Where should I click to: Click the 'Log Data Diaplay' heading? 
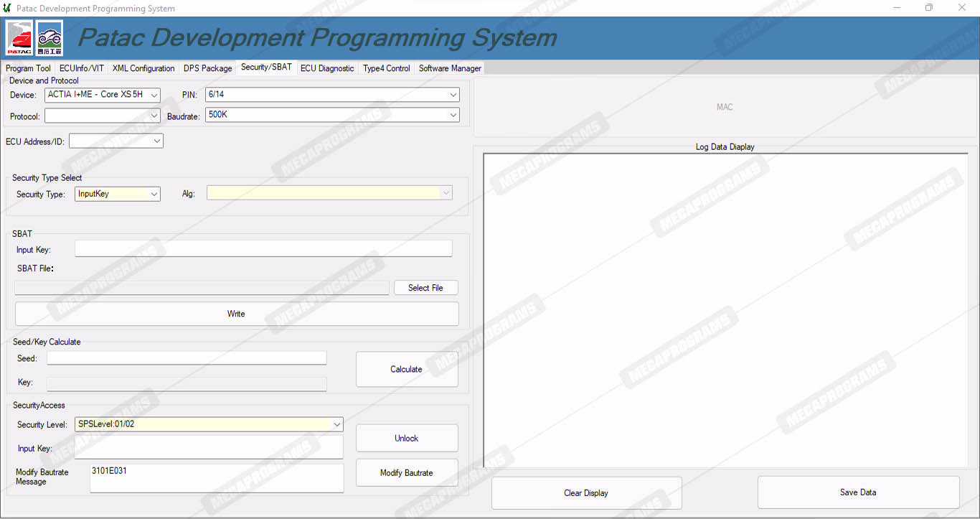[725, 147]
